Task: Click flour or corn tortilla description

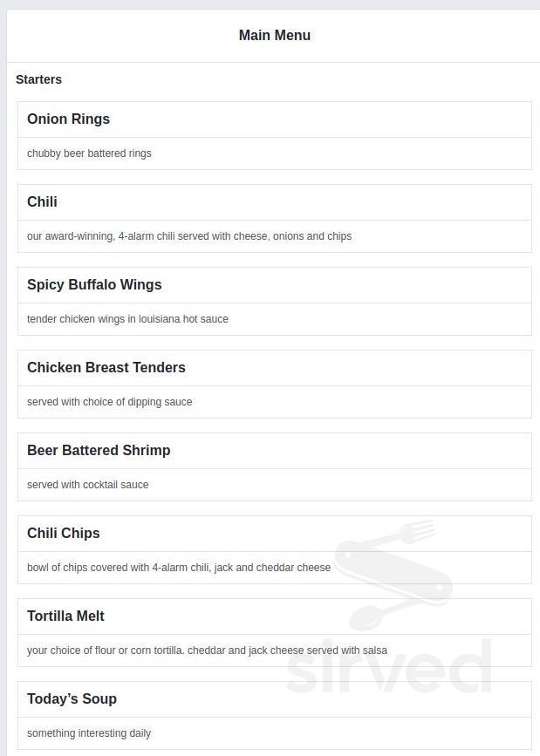Action: [207, 650]
